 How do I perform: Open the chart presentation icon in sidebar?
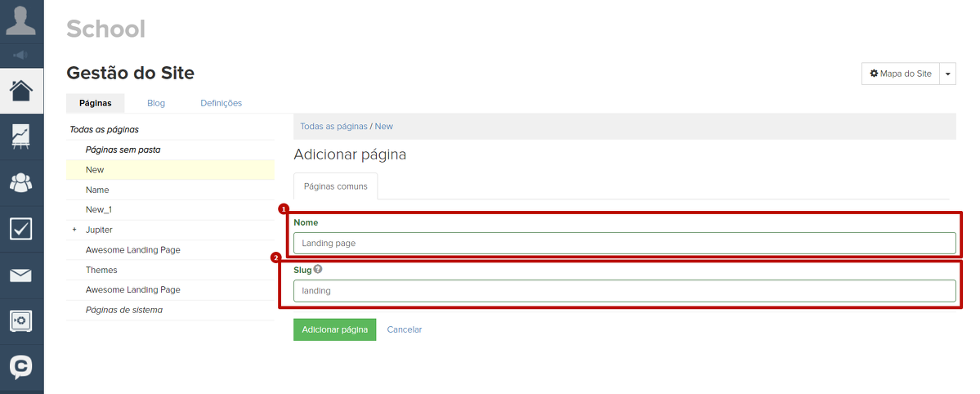(21, 136)
